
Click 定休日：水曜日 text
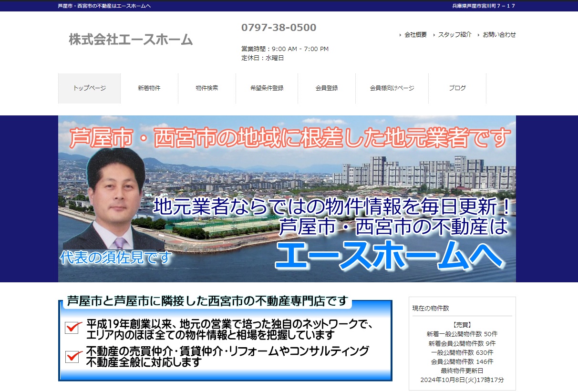262,58
